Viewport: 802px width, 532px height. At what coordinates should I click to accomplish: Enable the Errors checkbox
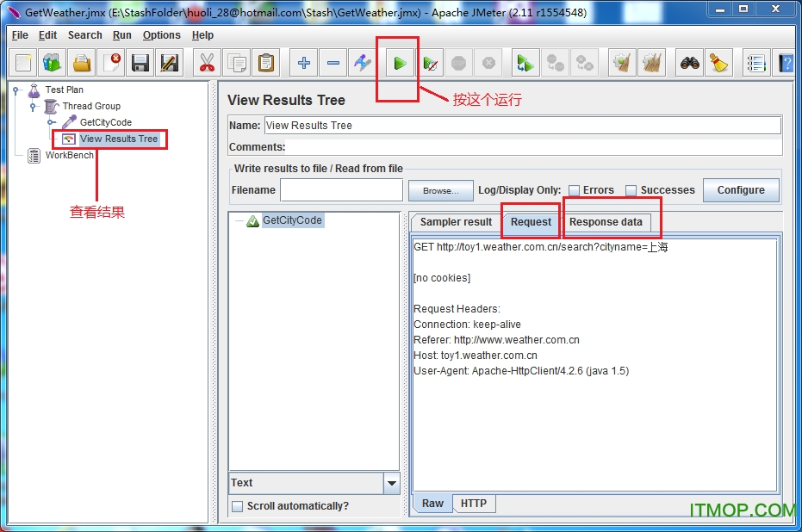pyautogui.click(x=574, y=190)
